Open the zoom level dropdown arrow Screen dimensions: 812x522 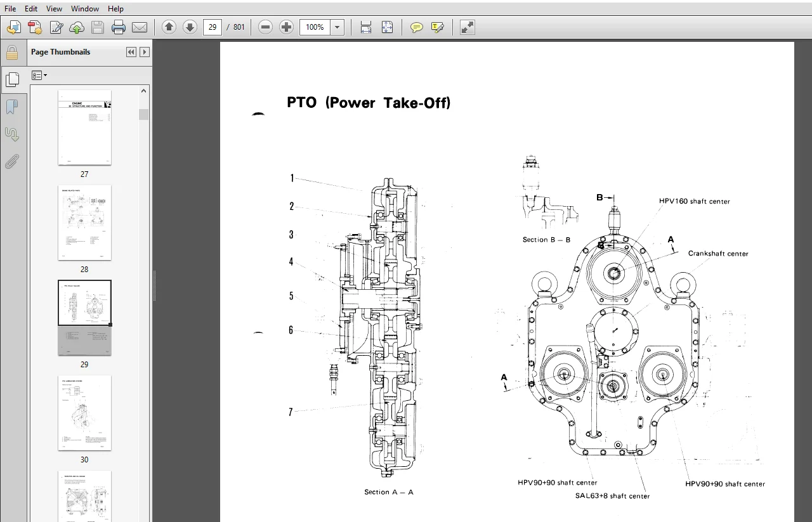[337, 27]
